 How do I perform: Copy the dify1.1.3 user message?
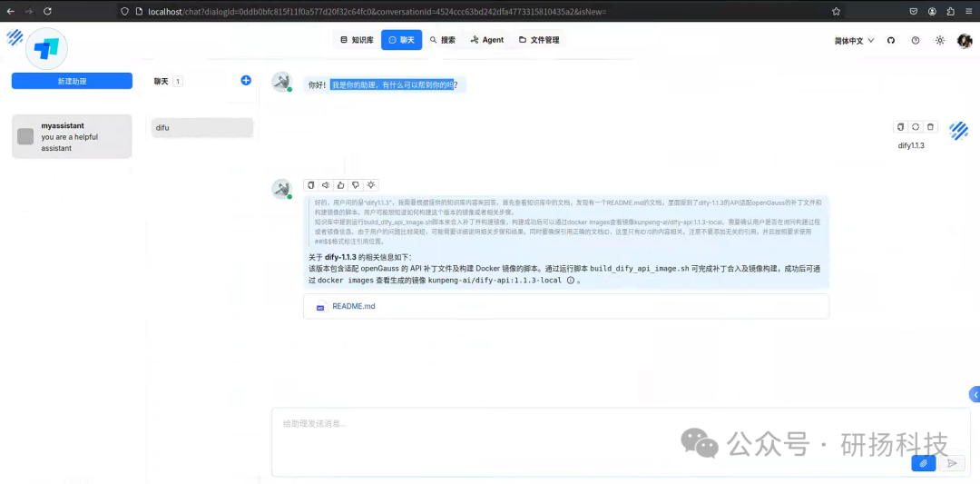tap(901, 127)
